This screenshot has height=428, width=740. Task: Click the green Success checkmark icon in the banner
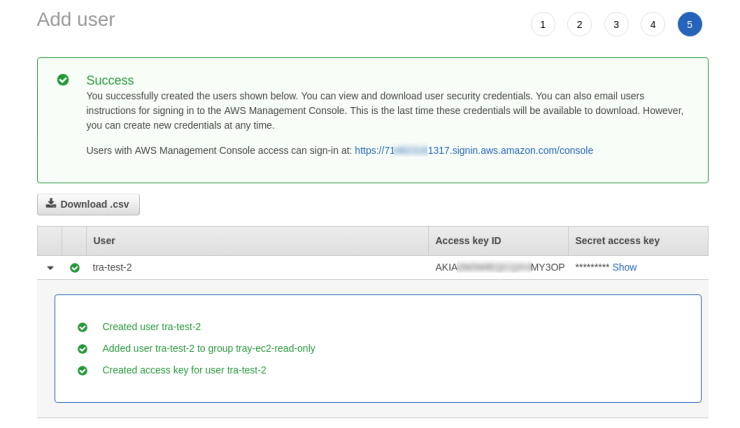(63, 80)
